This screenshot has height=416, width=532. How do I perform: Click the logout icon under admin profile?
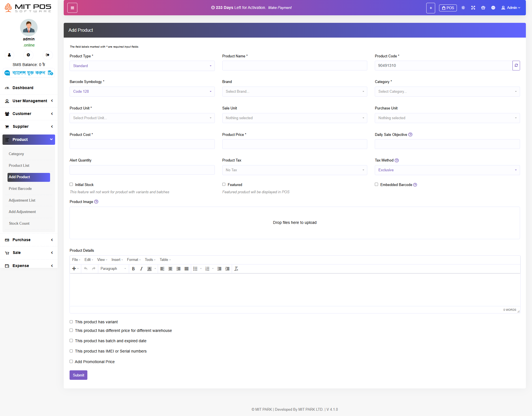48,55
